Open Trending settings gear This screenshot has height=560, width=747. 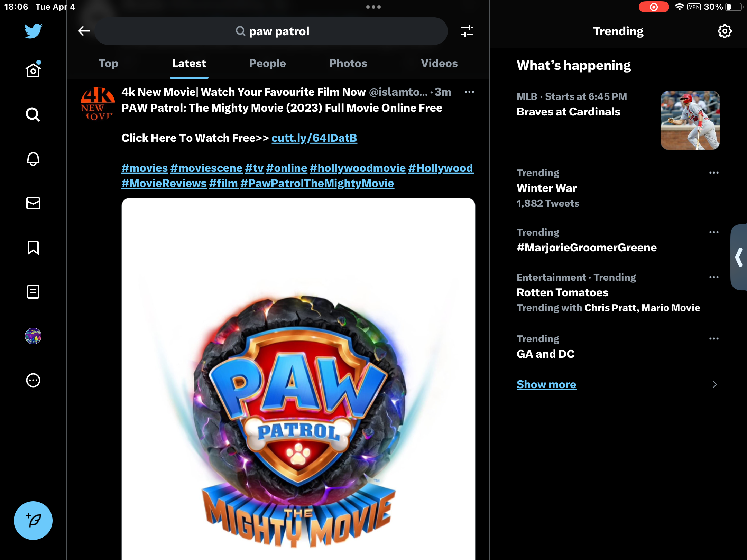[725, 31]
